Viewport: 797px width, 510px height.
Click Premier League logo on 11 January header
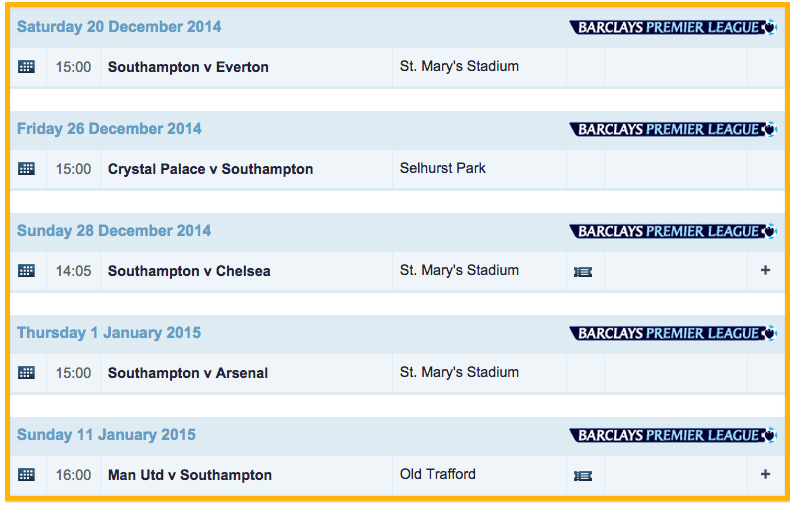pos(673,435)
